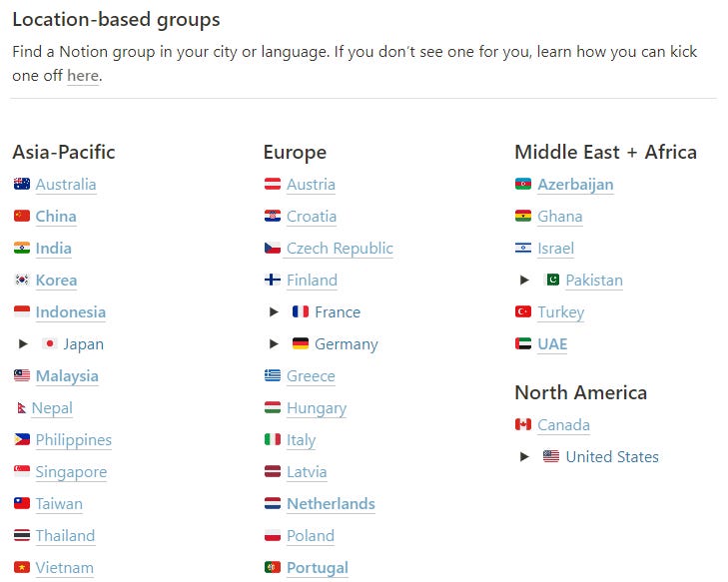
Task: Visit the Thailand group link
Action: [x=65, y=536]
